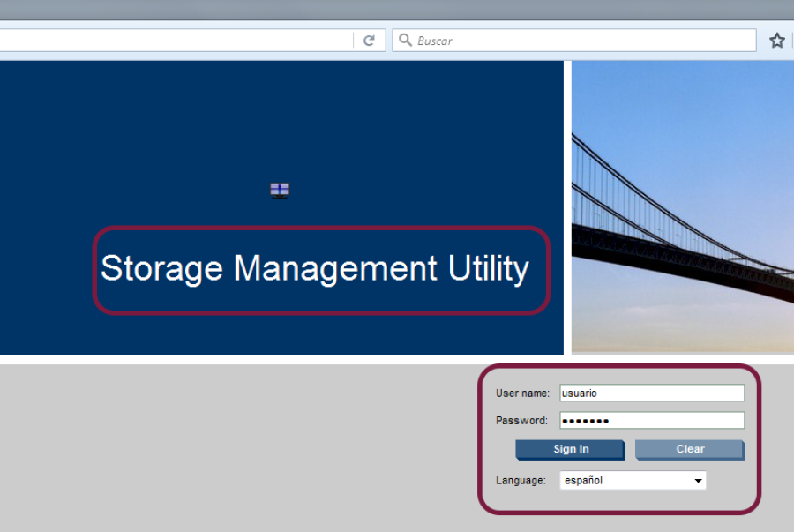Click the magnifying glass search icon
The image size is (794, 532).
(405, 41)
